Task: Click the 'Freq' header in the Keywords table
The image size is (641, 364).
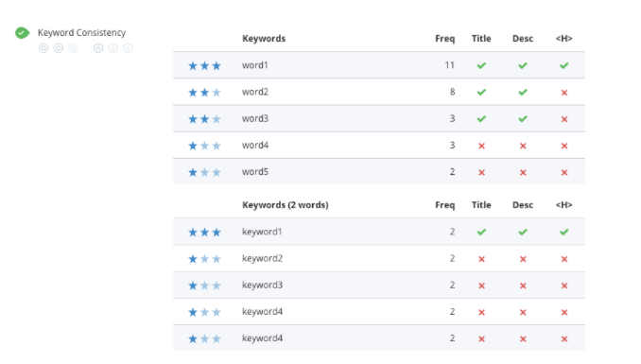Action: pos(444,39)
